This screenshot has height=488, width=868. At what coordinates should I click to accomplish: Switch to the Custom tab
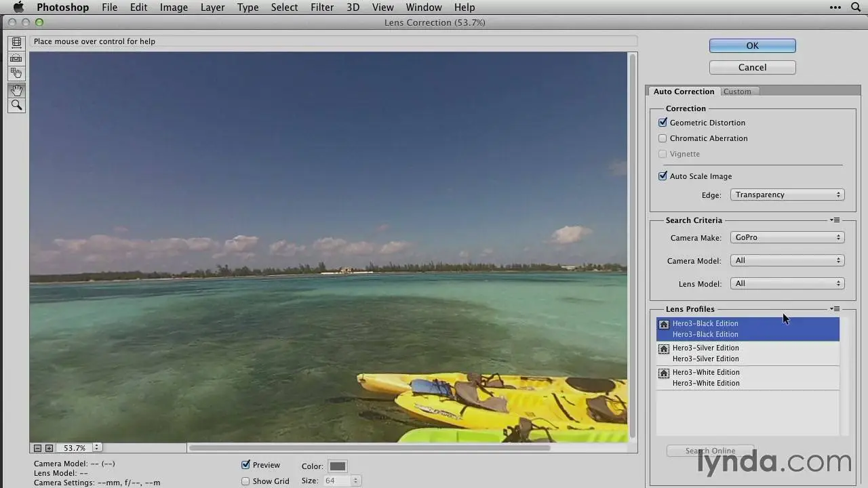[737, 91]
